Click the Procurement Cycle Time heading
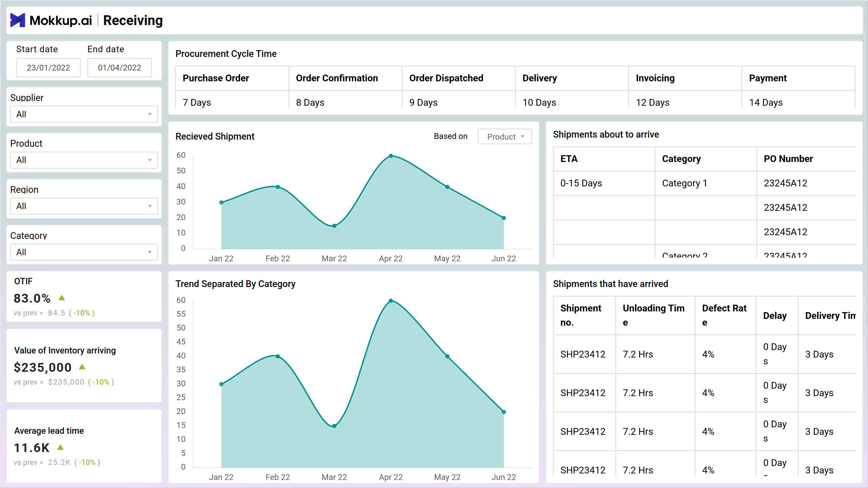The image size is (868, 488). [x=226, y=54]
